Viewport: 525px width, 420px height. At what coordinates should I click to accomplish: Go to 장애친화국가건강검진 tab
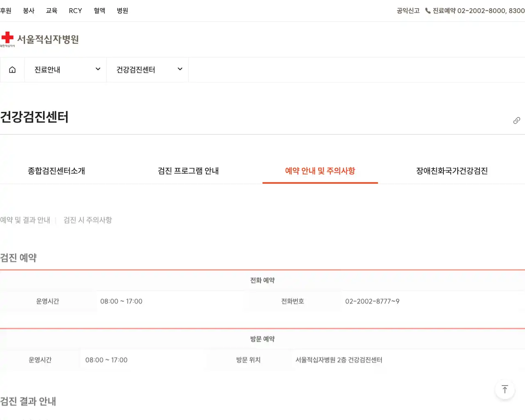[452, 171]
